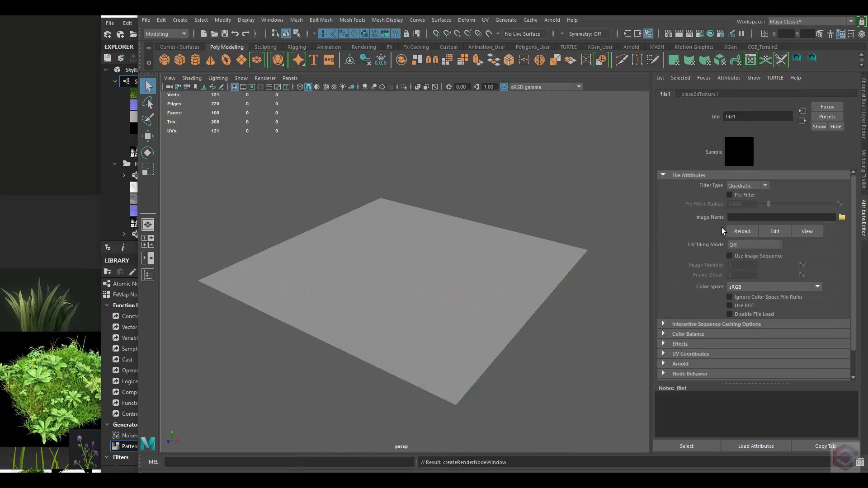The image size is (868, 488).
Task: Activate the Paint Selection tool
Action: [148, 119]
